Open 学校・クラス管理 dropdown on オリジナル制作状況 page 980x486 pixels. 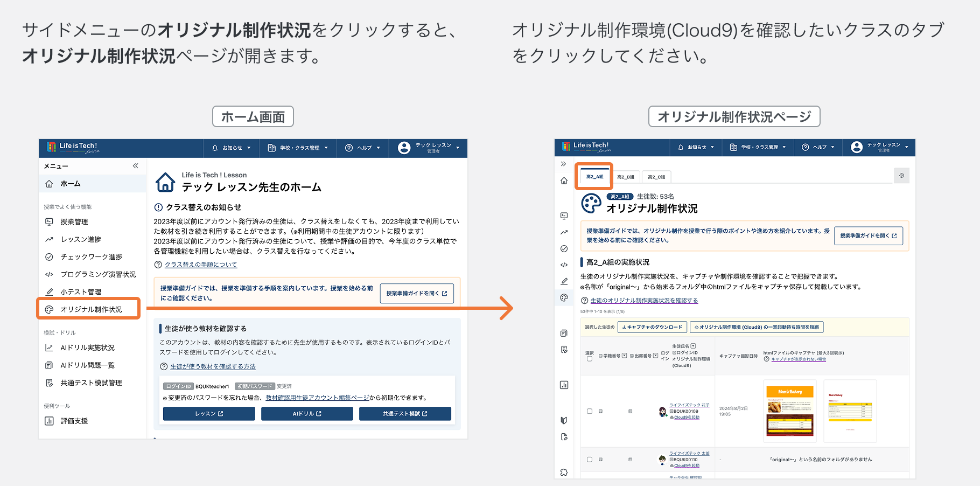click(x=758, y=147)
